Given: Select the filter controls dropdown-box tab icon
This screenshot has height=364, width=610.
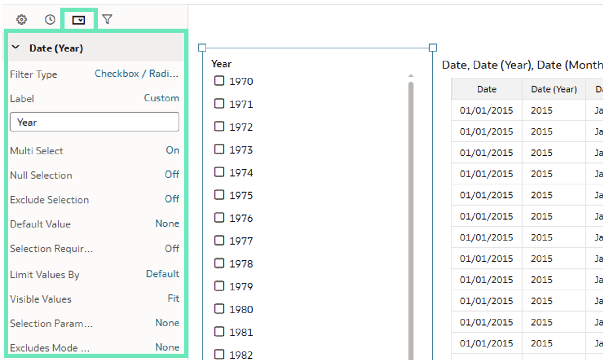Looking at the screenshot, I should click(79, 20).
